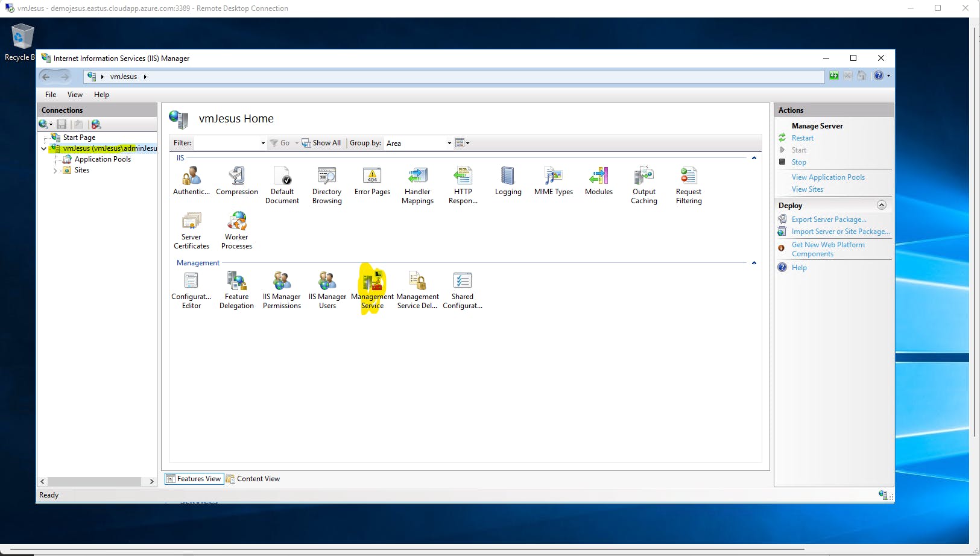Click the forward navigation arrow
The image size is (980, 556).
[65, 77]
